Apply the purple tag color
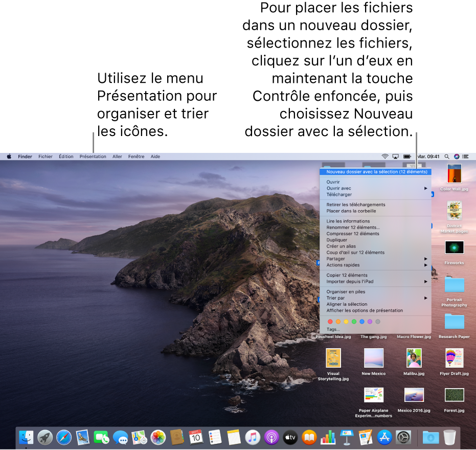The height and width of the screenshot is (450, 476). click(370, 322)
